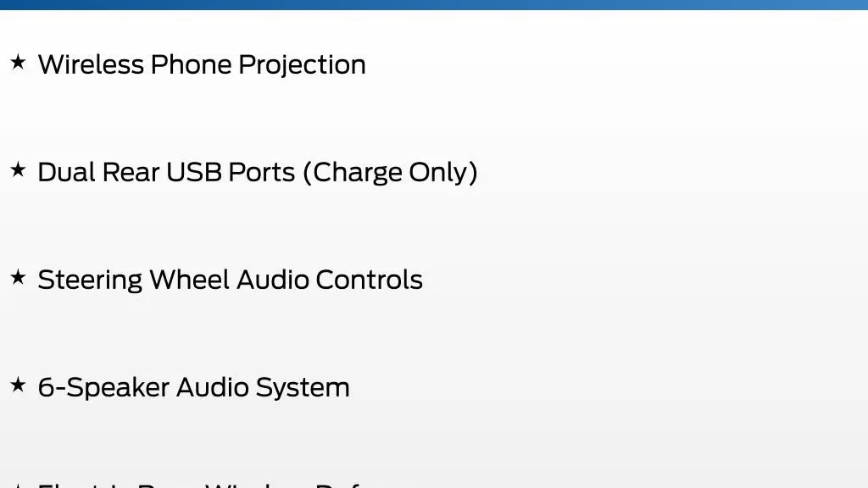Screen dimensions: 868x488
Task: Click the "6-Speaker" text
Action: tap(103, 388)
